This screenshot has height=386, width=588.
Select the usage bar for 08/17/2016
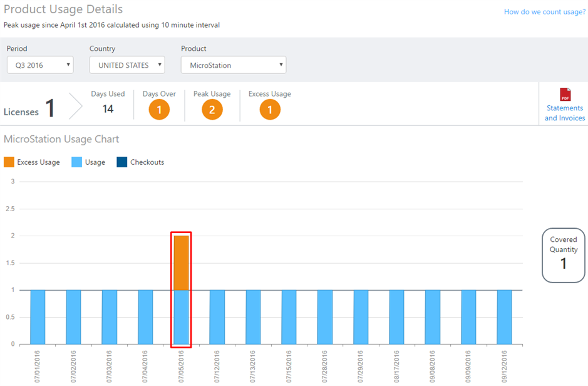(x=397, y=317)
